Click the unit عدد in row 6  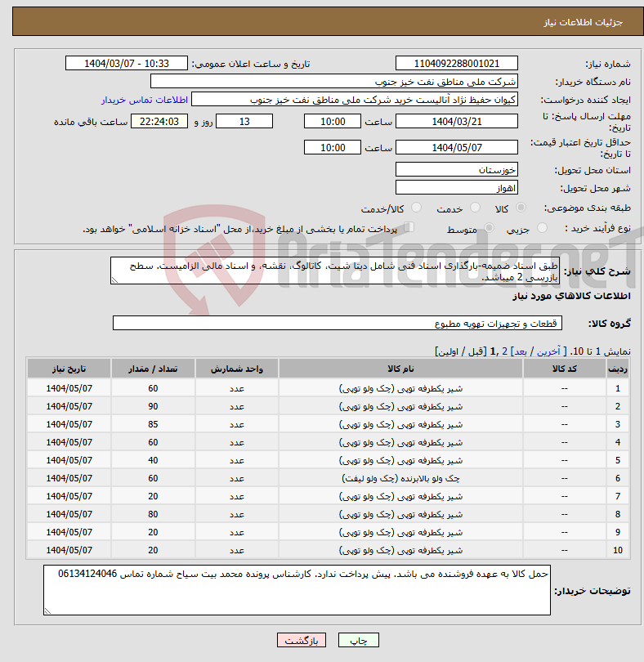236,478
